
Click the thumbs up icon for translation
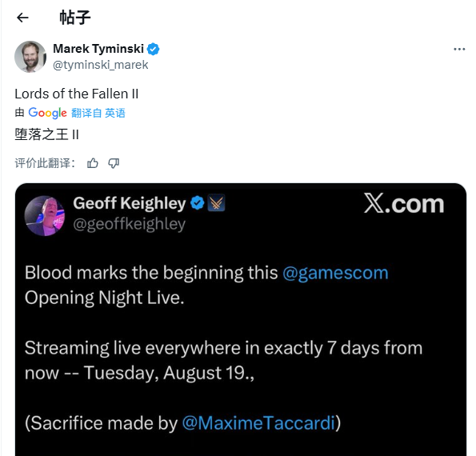pos(93,163)
